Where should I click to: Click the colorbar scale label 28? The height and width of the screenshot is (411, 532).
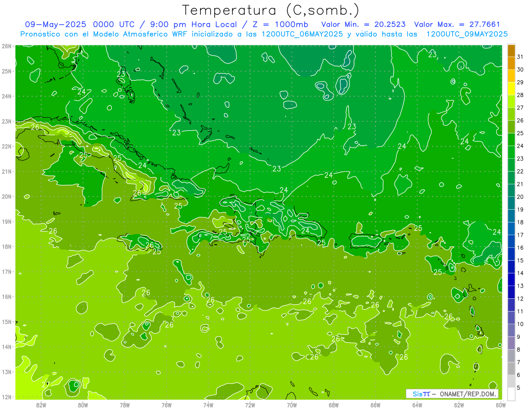point(520,95)
